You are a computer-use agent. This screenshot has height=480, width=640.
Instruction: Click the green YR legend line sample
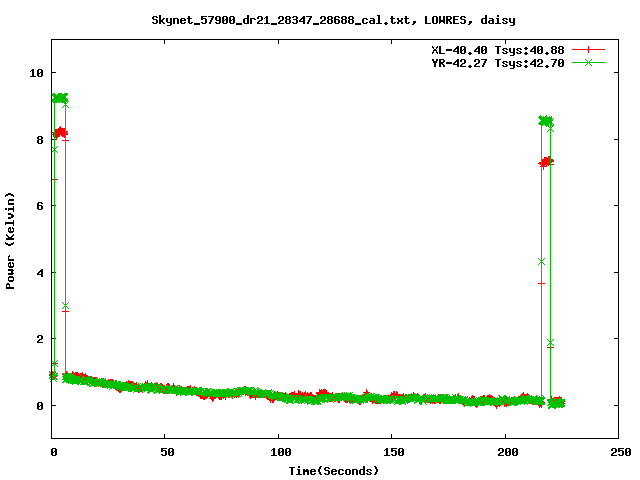pyautogui.click(x=588, y=62)
